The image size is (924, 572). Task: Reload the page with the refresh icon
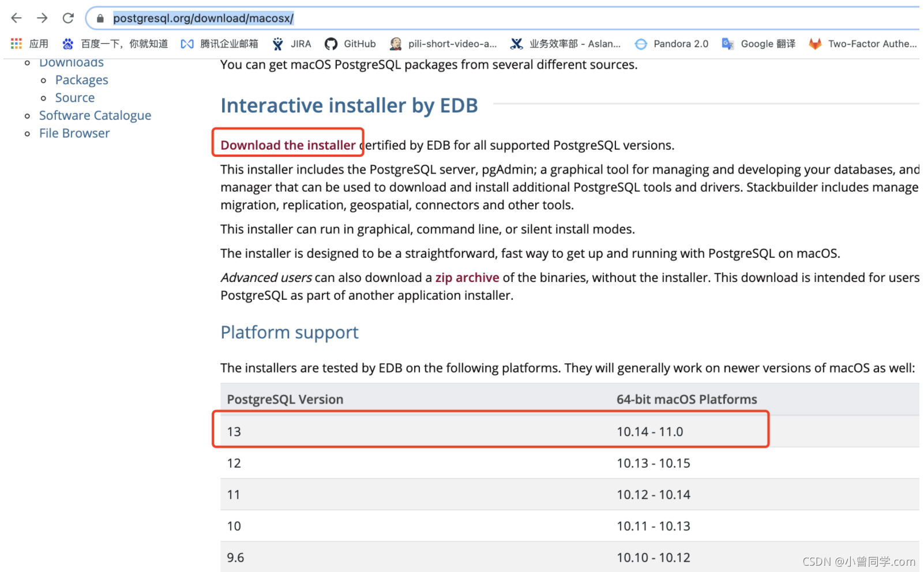(68, 18)
